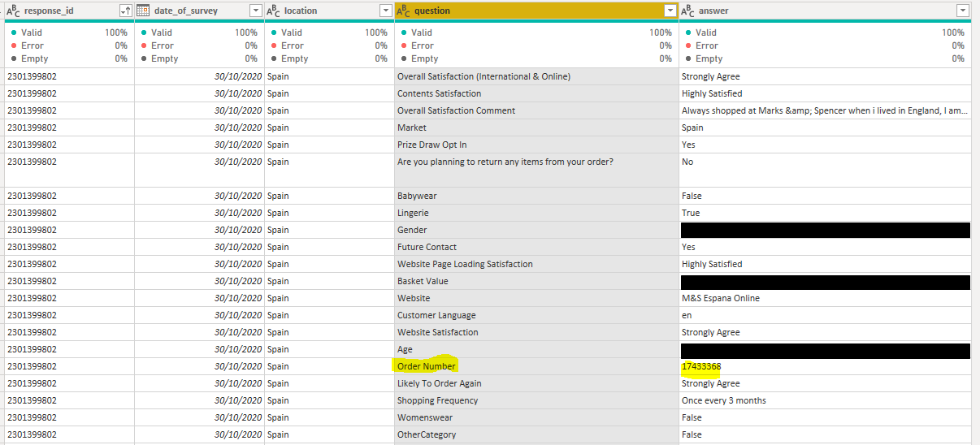Viewport: 980px width, 445px height.
Task: Click the ABC data type icon of answer column
Action: pos(687,11)
